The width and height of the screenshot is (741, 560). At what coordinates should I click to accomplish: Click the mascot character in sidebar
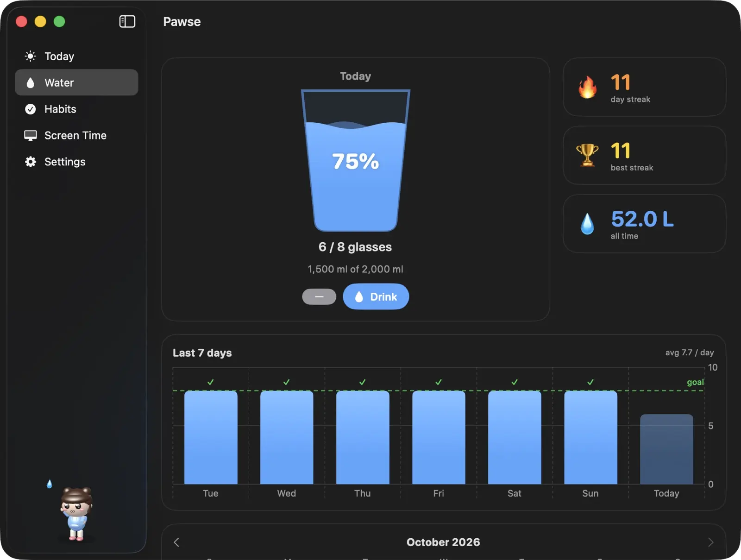(76, 514)
